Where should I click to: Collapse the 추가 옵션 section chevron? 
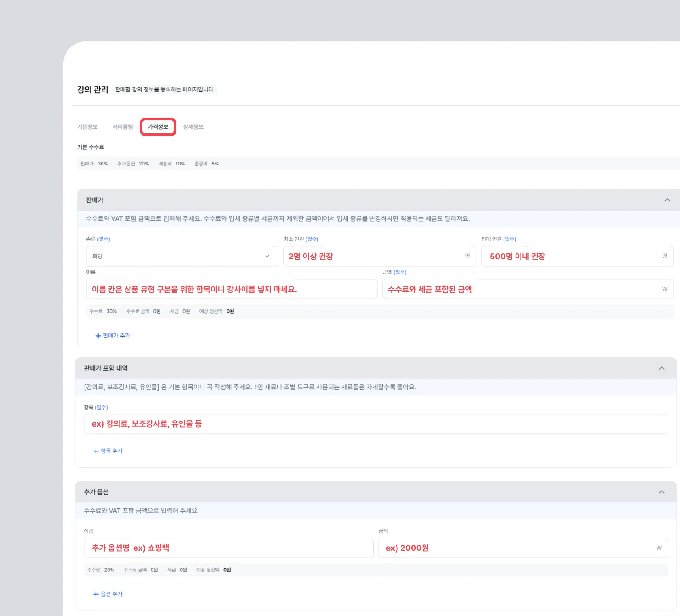pyautogui.click(x=662, y=492)
